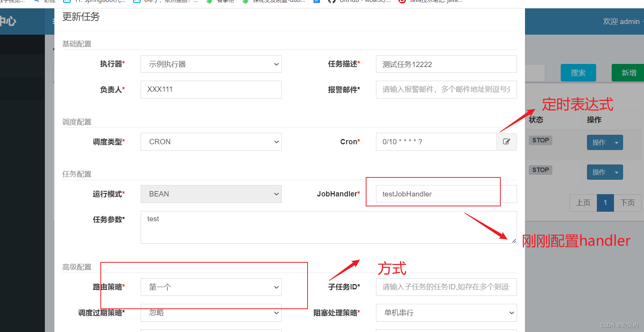Expand the second row's 操作 caret dropdown

click(617, 172)
